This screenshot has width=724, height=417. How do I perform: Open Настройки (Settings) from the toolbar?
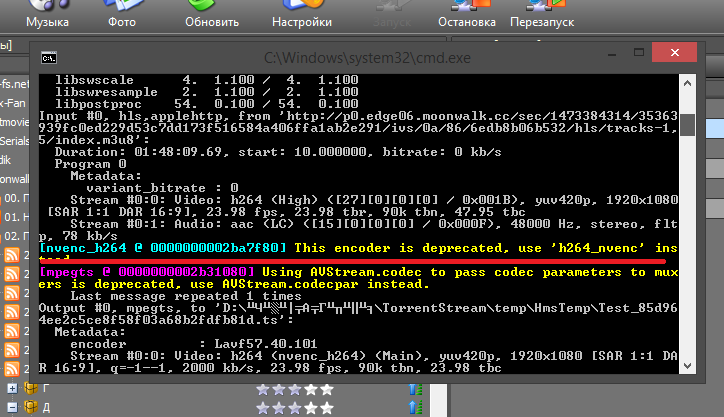[301, 13]
